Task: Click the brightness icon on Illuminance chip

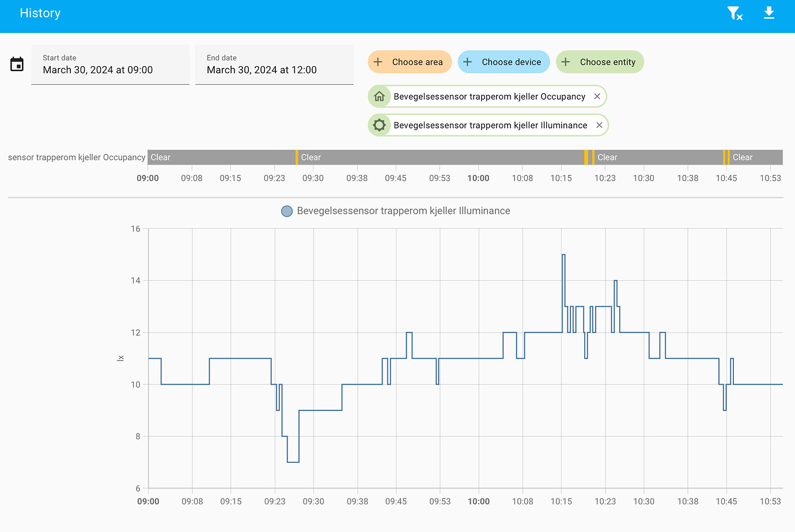Action: [379, 125]
